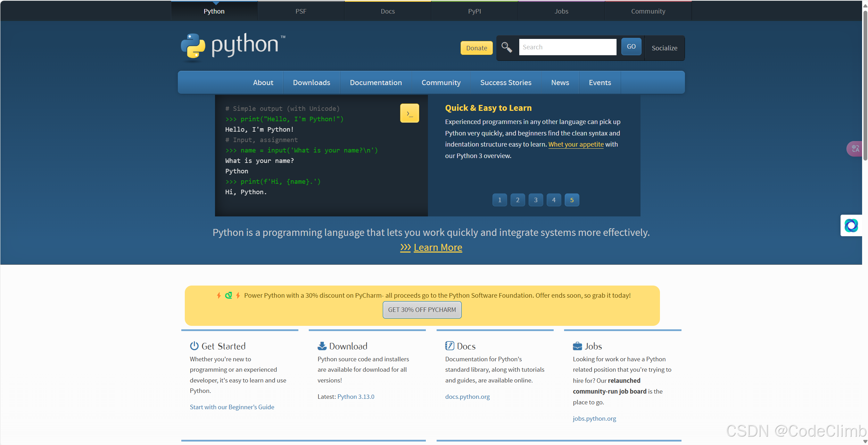Open the Documentation navigation menu

tap(375, 83)
